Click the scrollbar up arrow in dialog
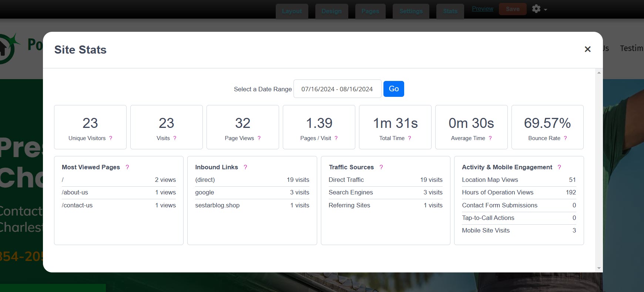 click(x=599, y=73)
